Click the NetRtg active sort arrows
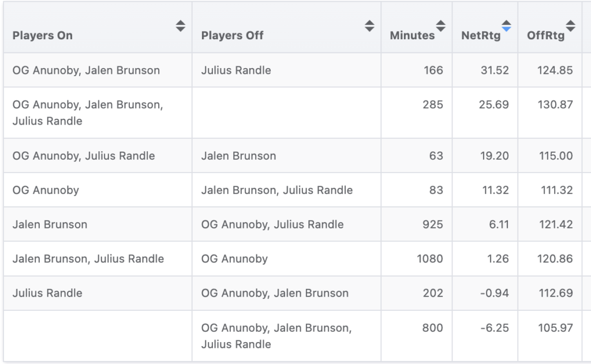The height and width of the screenshot is (364, 591). click(x=506, y=26)
